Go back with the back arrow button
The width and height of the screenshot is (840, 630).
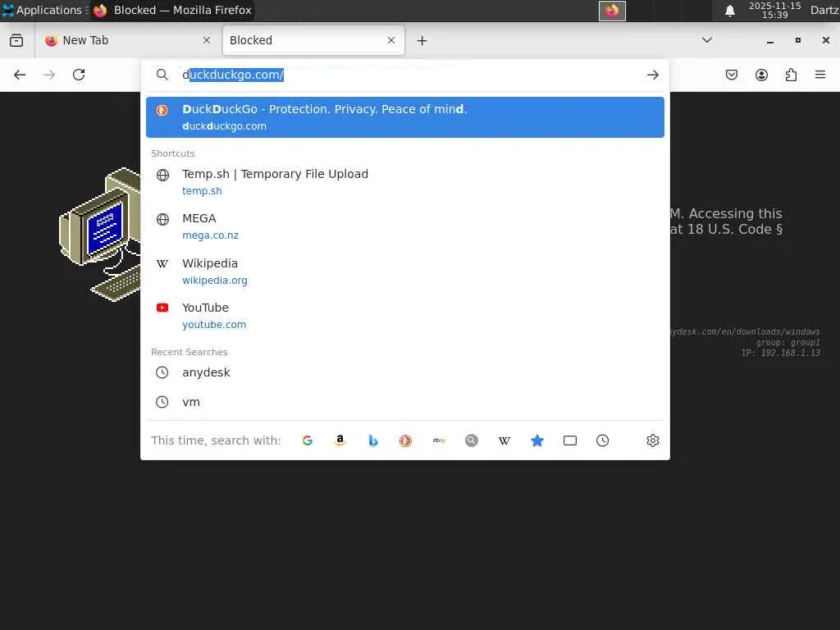pyautogui.click(x=20, y=75)
